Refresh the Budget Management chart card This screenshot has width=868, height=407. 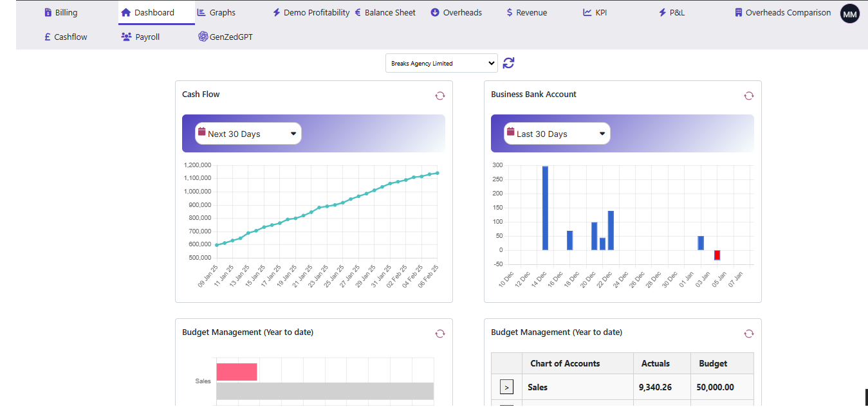(439, 334)
